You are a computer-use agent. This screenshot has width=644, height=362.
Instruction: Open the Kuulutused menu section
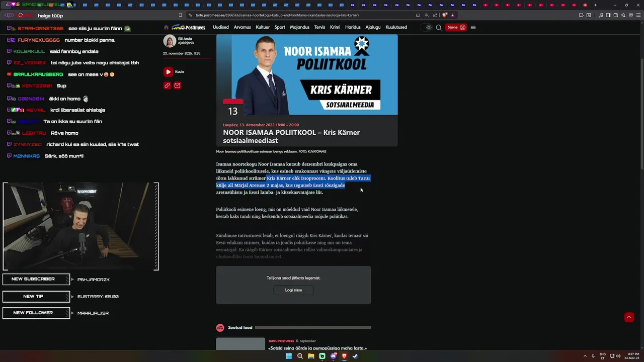(396, 27)
